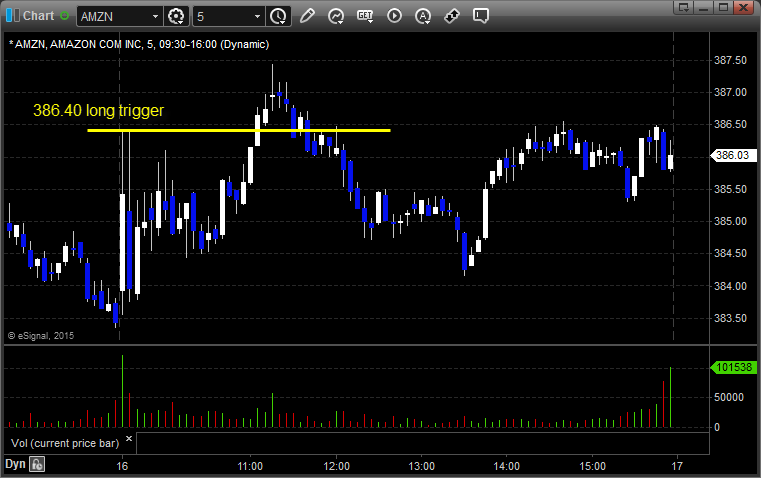Click the AMZN symbol input field

click(113, 16)
